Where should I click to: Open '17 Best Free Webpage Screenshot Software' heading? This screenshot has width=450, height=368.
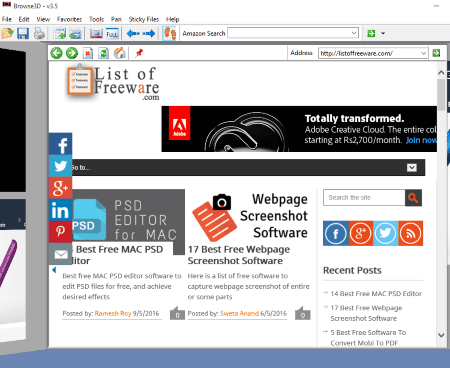point(239,255)
